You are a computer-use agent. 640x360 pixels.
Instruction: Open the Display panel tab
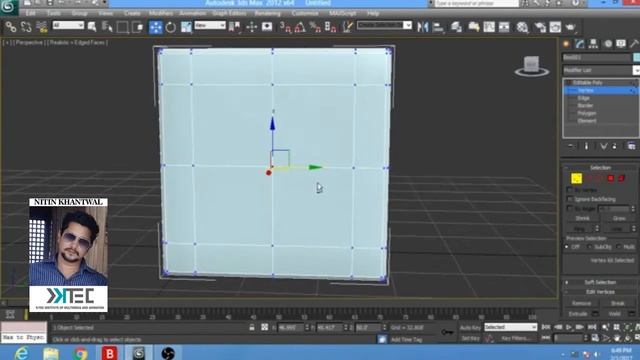click(621, 44)
